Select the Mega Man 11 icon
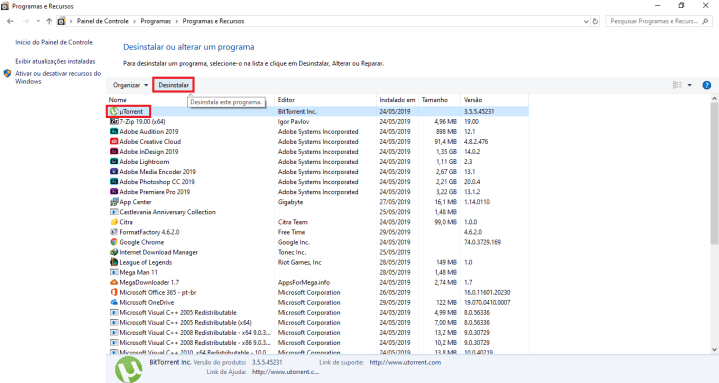The width and height of the screenshot is (719, 383). pos(114,272)
